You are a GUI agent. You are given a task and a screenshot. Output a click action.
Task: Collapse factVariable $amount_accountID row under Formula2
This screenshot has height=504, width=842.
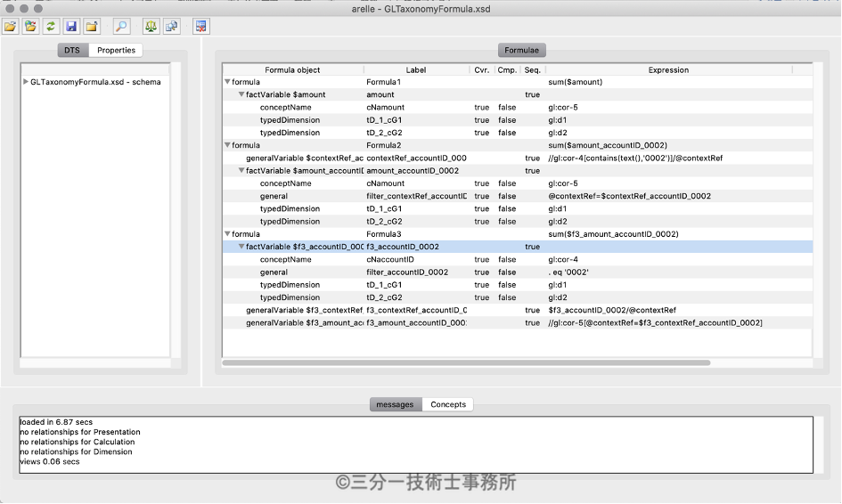241,171
